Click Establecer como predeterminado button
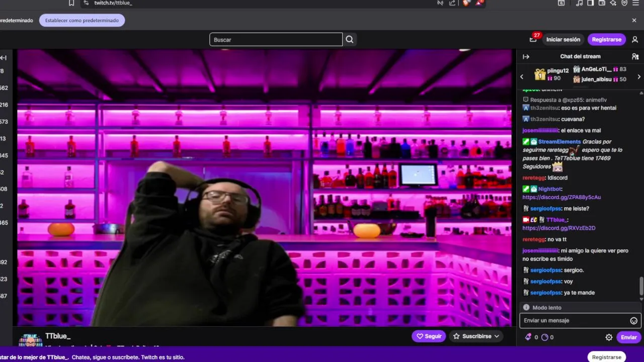 (x=82, y=21)
